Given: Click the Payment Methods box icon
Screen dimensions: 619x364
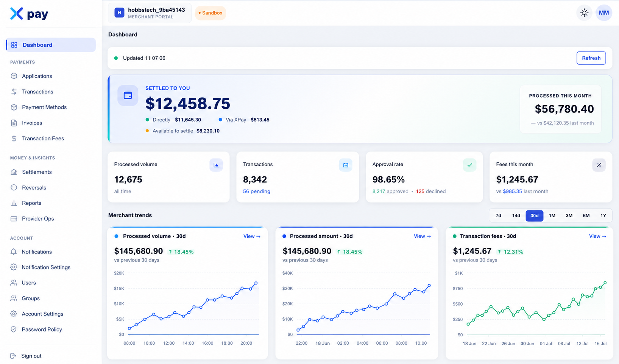Looking at the screenshot, I should (x=14, y=107).
